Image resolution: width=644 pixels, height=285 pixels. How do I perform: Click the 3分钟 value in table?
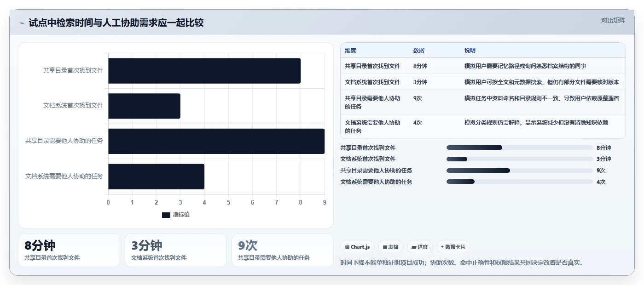point(420,82)
